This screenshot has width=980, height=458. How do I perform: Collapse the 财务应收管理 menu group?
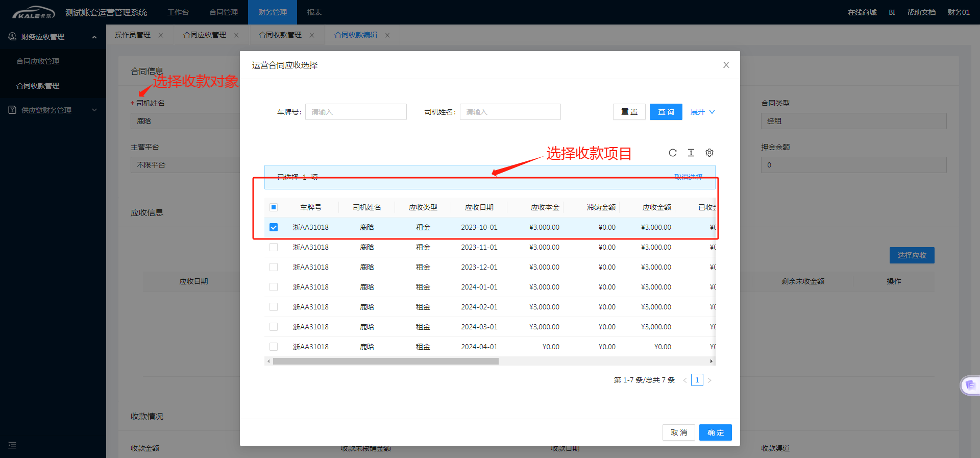[94, 37]
